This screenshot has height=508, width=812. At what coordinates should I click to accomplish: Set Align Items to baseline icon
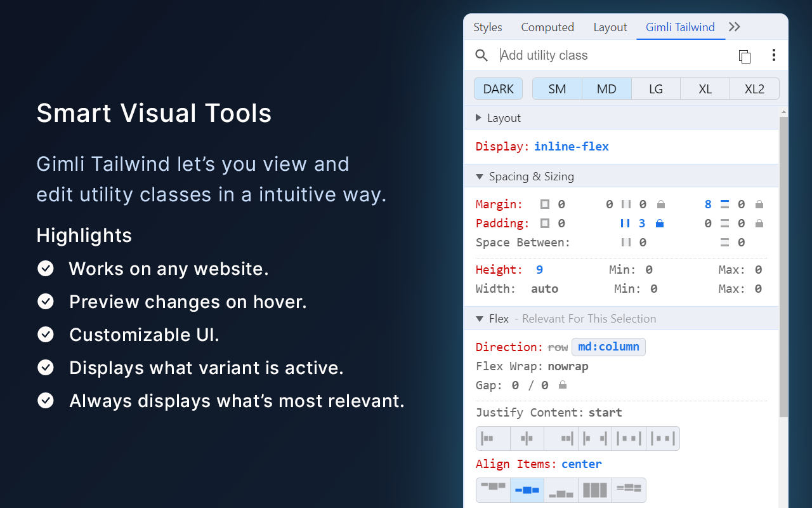coord(629,490)
